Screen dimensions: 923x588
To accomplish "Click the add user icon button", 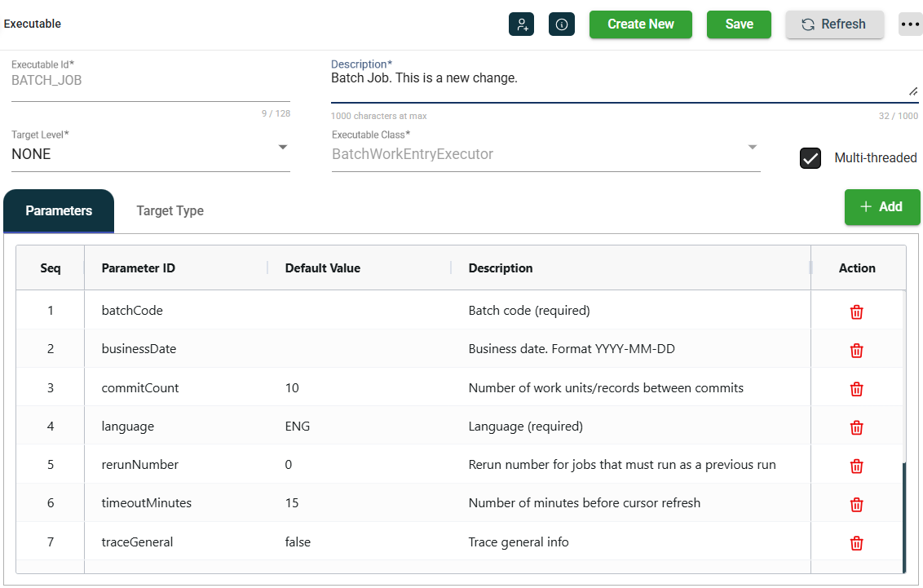I will pyautogui.click(x=521, y=24).
